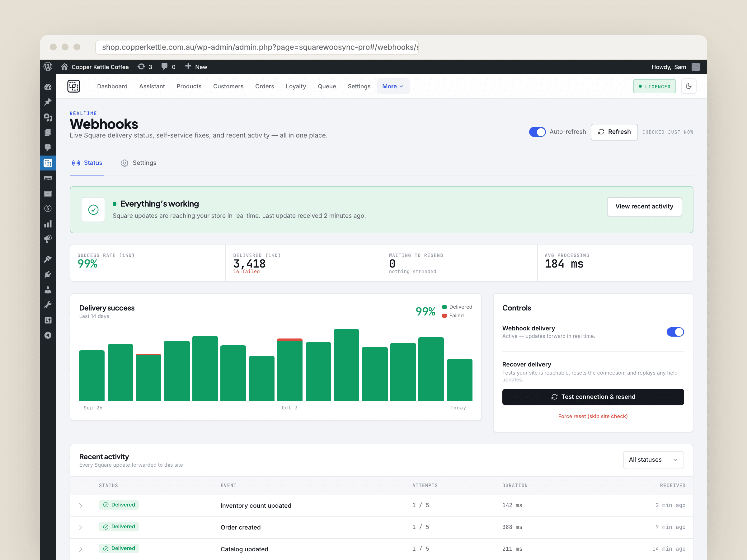
Task: Open Settings in plugin top nav
Action: point(359,86)
